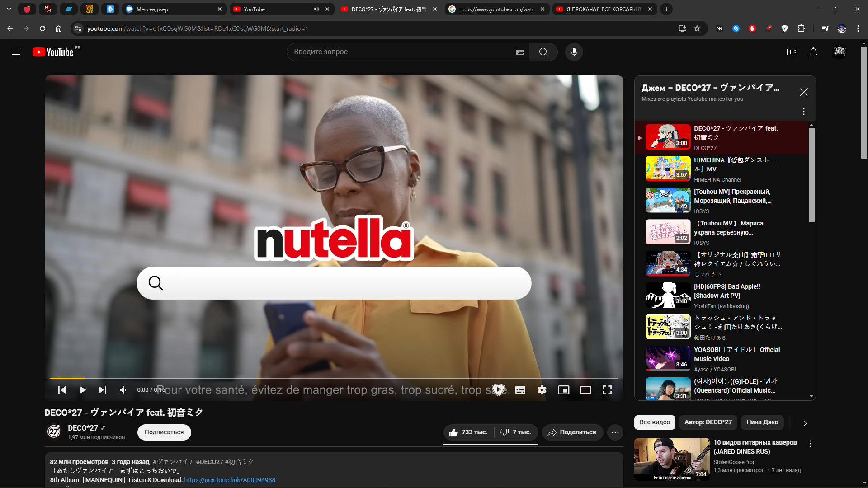Viewport: 868px width, 488px height.
Task: Like the video (733 тыс.)
Action: pos(468,432)
